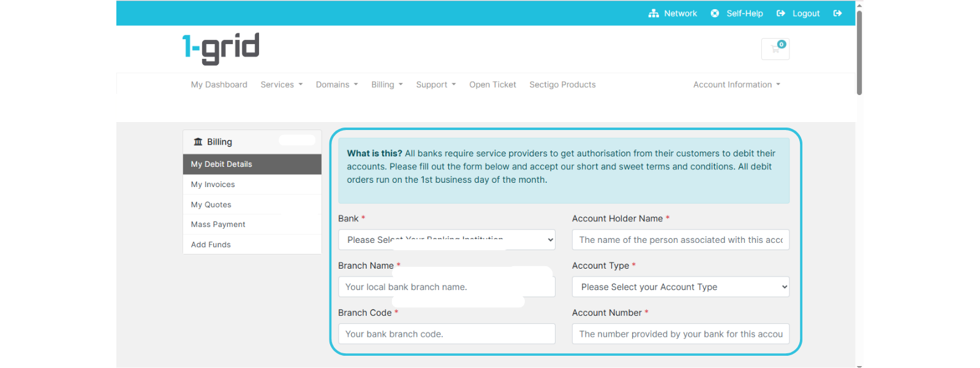Open the Account Information dropdown

pyautogui.click(x=736, y=85)
